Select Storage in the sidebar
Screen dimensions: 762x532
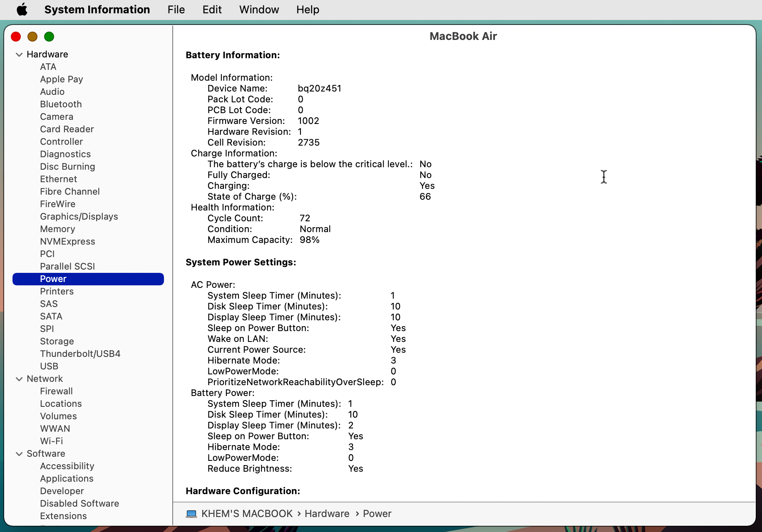pos(57,341)
